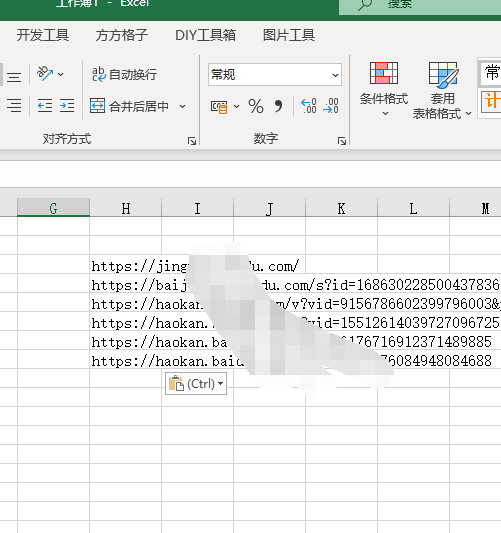Select column G header

(x=53, y=207)
